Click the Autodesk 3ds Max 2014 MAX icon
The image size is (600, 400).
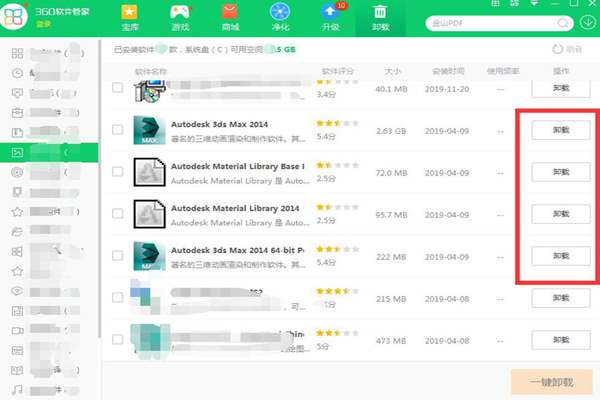coord(150,130)
